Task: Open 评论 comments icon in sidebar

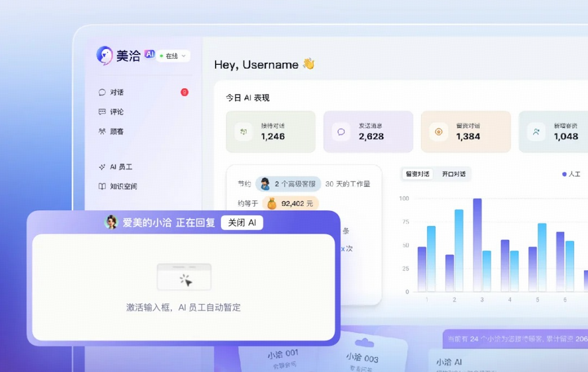Action: (102, 112)
